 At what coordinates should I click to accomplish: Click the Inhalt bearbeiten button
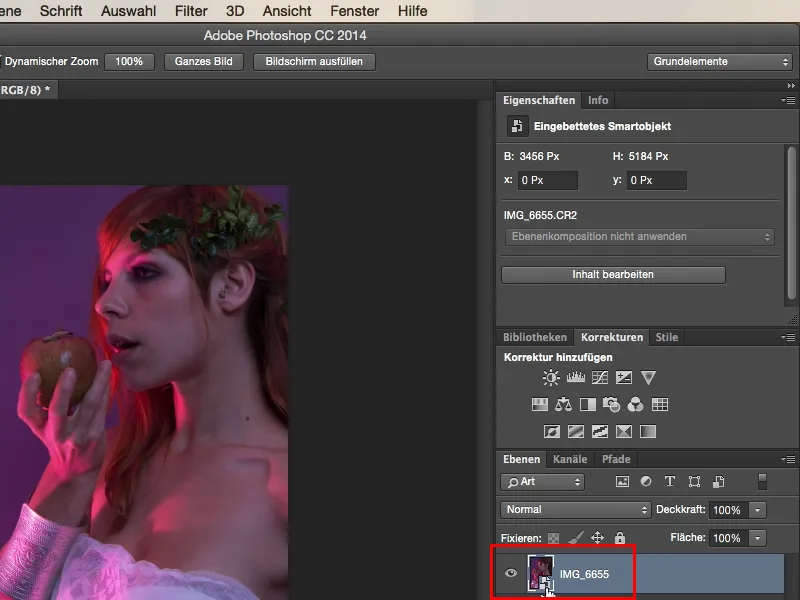613,274
